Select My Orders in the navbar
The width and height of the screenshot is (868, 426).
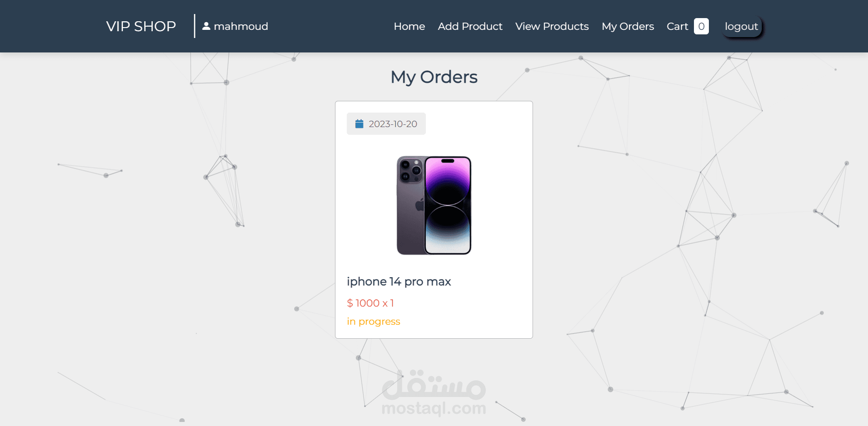point(628,26)
